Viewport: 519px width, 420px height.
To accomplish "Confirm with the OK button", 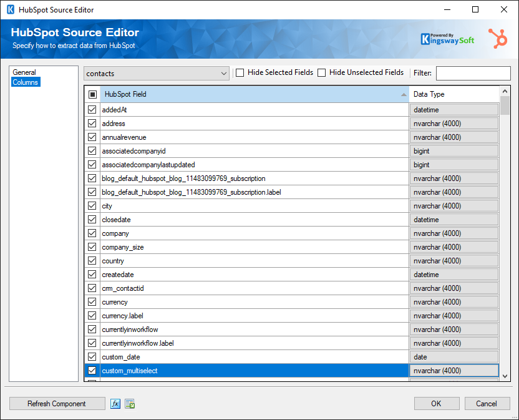I will click(437, 404).
